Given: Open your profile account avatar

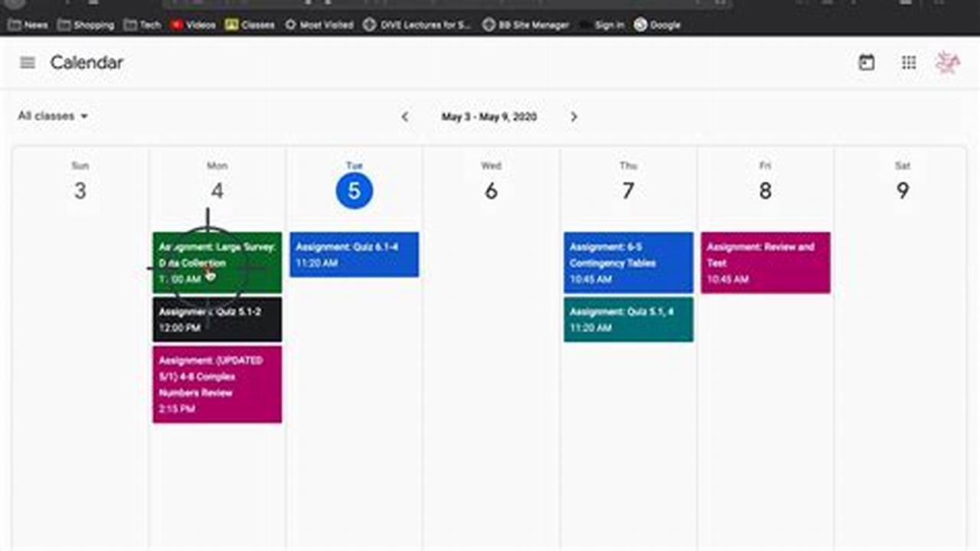Looking at the screenshot, I should click(948, 63).
